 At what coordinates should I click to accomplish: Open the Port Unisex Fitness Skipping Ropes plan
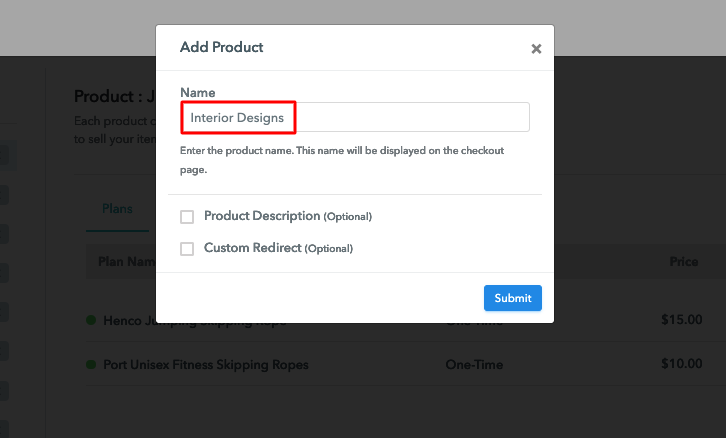(x=206, y=365)
